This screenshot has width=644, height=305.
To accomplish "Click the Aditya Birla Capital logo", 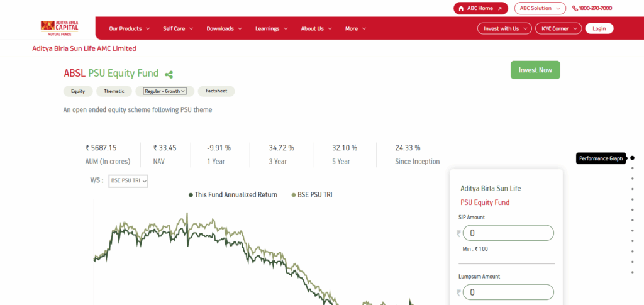I will [x=60, y=28].
